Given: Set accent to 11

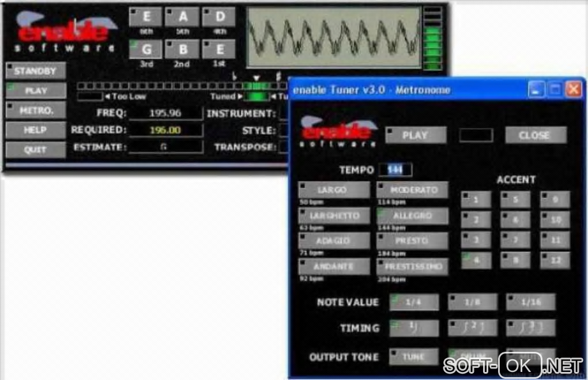Looking at the screenshot, I should 555,240.
